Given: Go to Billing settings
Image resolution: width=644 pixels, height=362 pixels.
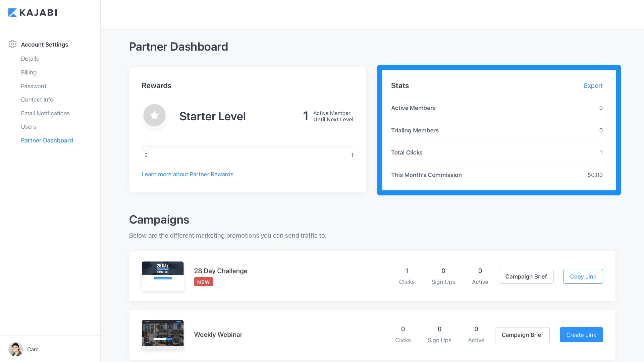Looking at the screenshot, I should (29, 72).
